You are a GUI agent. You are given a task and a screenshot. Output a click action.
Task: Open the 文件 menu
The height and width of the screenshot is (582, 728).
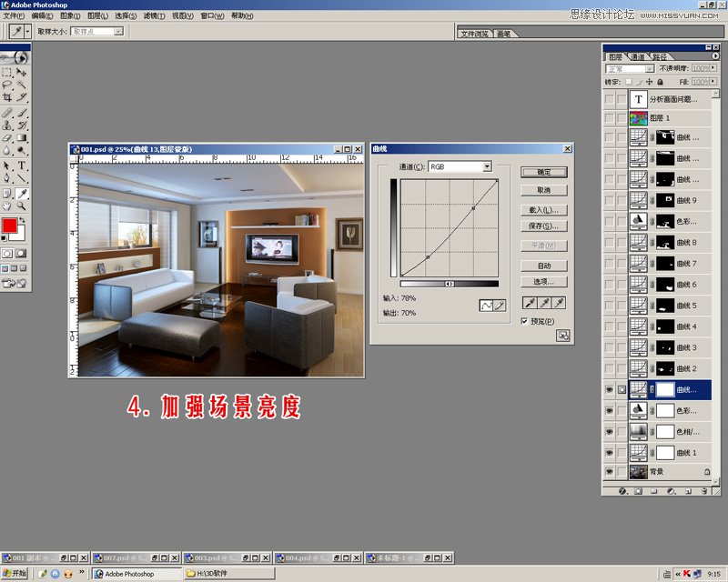click(14, 15)
